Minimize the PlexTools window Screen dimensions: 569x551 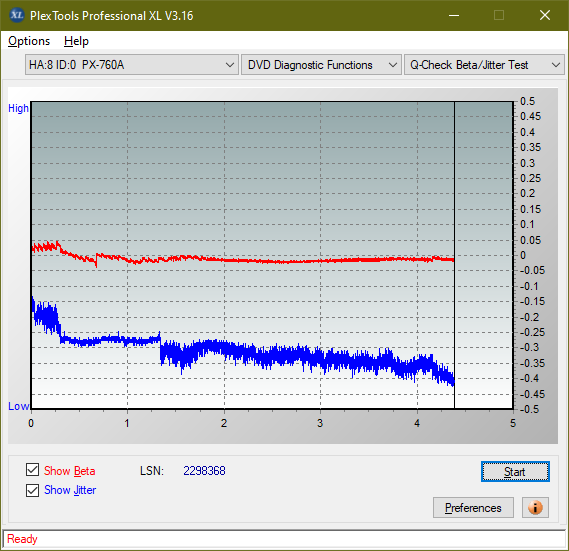(454, 15)
